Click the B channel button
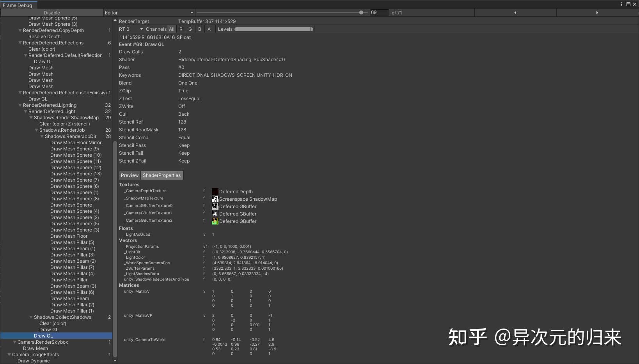 [x=199, y=29]
